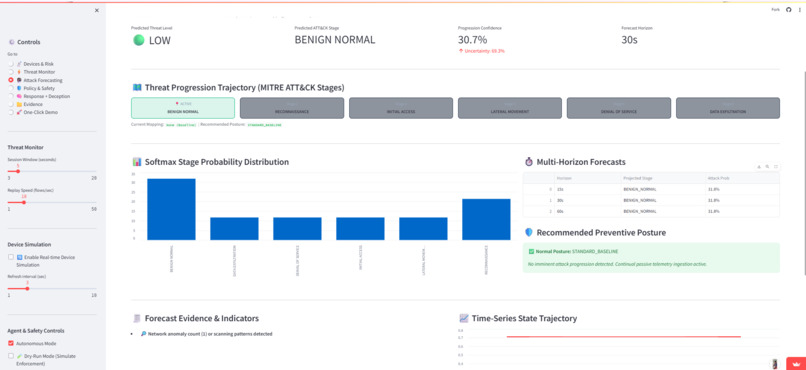Image resolution: width=806 pixels, height=370 pixels.
Task: Expand forecasts table to fullscreen
Action: [776, 166]
